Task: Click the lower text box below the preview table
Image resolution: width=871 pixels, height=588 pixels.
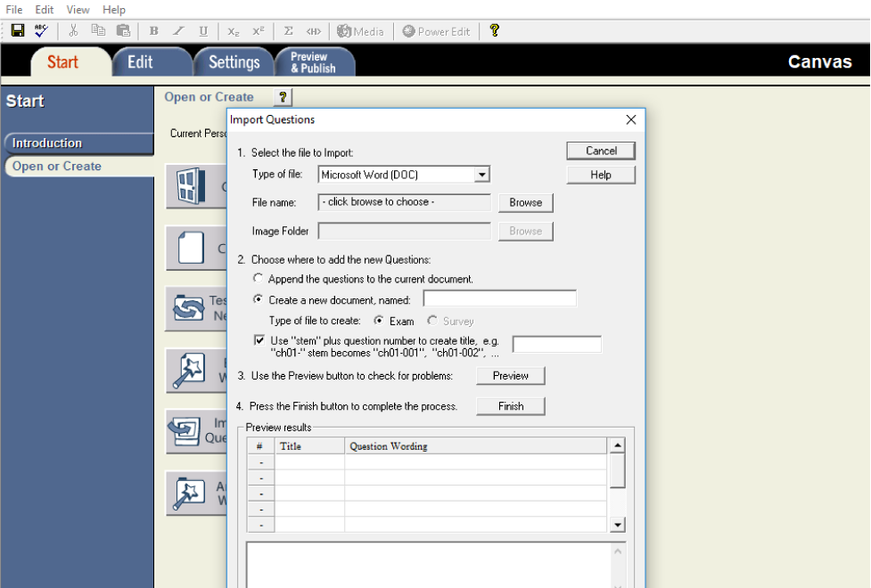Action: pos(436,564)
